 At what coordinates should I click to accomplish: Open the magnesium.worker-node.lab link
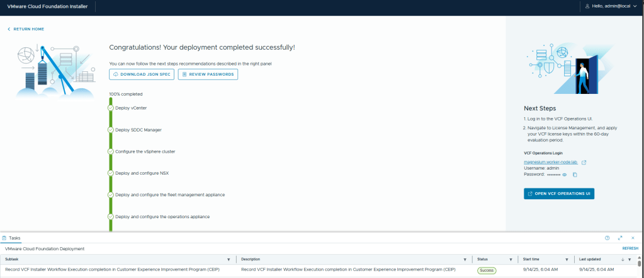point(551,162)
